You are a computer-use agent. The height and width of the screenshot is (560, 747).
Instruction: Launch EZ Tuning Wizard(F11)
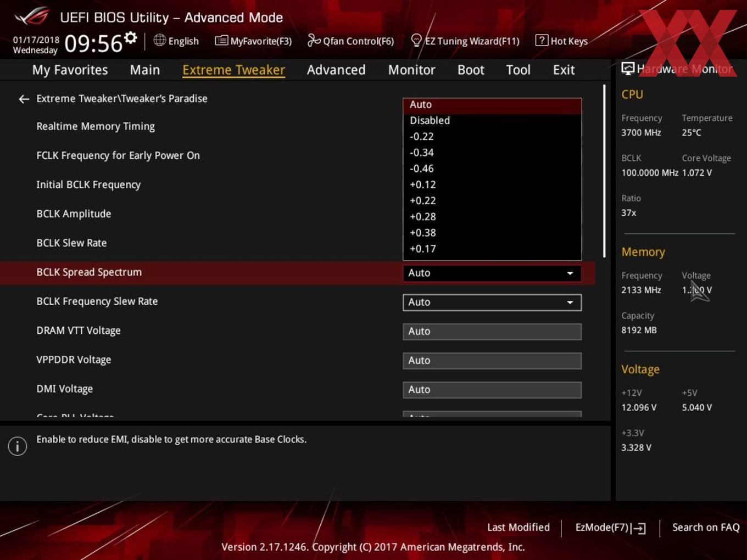pyautogui.click(x=465, y=41)
